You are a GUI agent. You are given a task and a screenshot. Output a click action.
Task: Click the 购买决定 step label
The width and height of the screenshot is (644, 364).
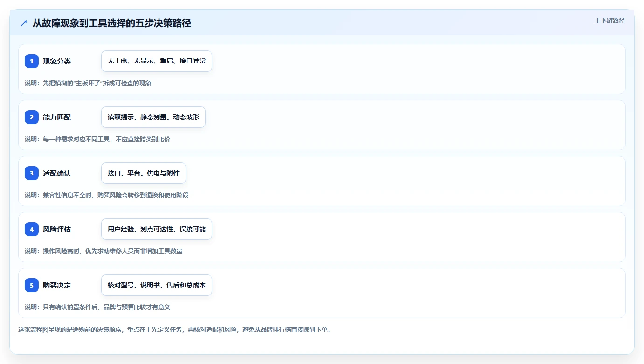[57, 285]
